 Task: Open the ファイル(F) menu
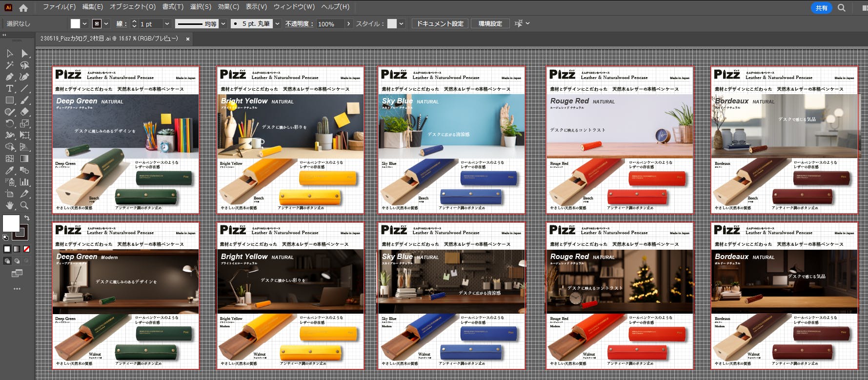[x=59, y=7]
